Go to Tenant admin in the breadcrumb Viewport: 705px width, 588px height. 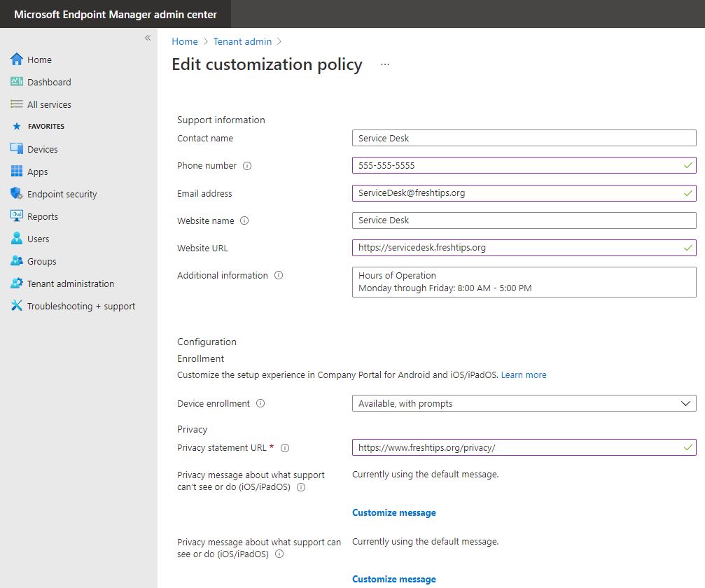(242, 41)
